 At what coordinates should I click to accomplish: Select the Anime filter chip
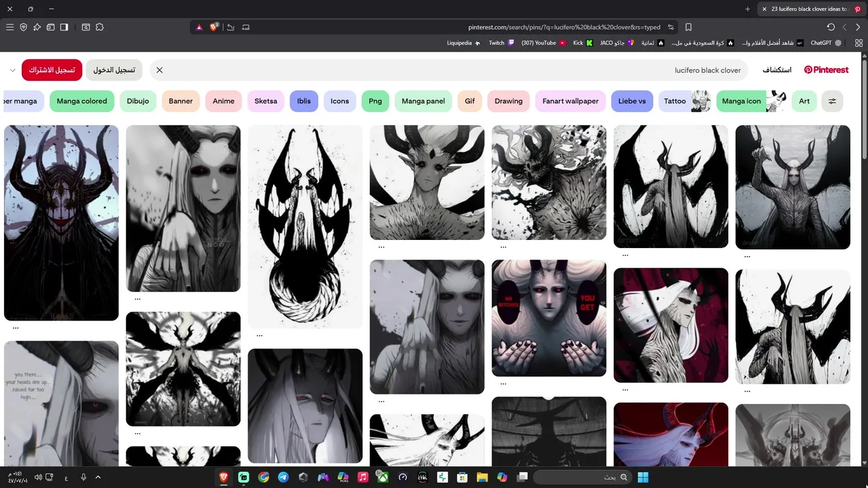point(224,101)
